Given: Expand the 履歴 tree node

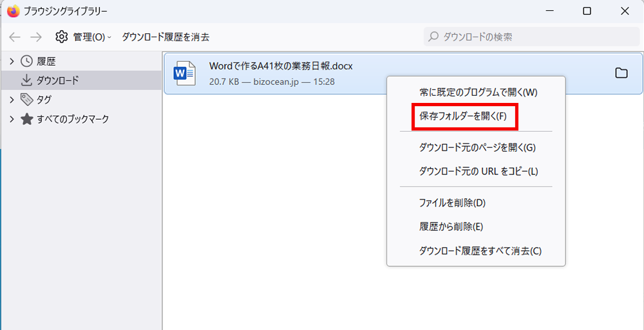Looking at the screenshot, I should coord(12,62).
